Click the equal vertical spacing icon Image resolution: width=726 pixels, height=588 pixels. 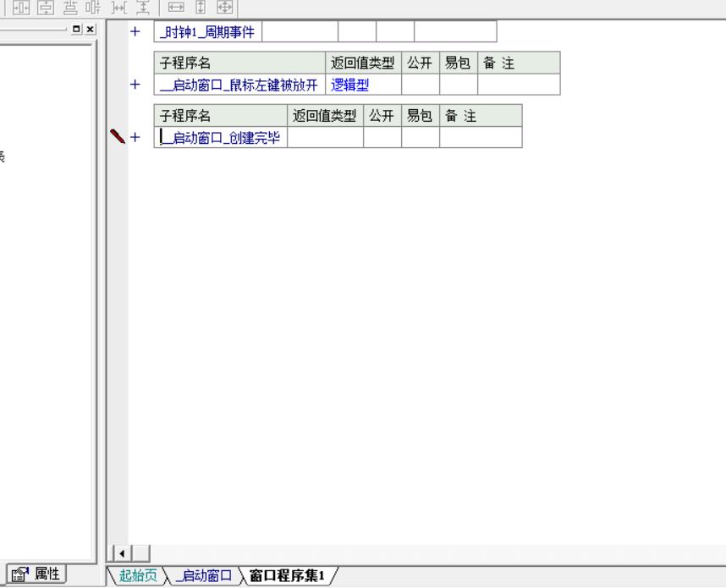click(x=143, y=8)
